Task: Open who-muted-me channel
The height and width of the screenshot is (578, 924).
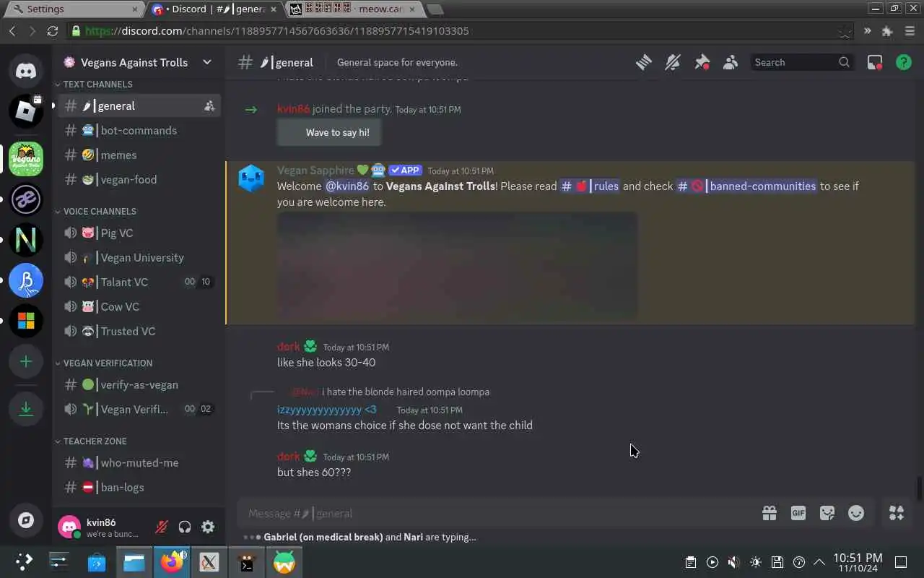Action: (x=139, y=463)
